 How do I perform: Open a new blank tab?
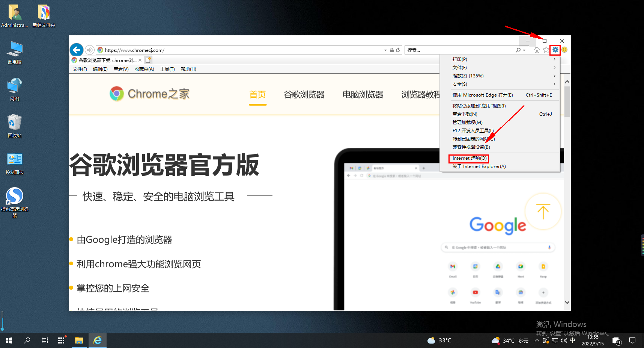148,60
